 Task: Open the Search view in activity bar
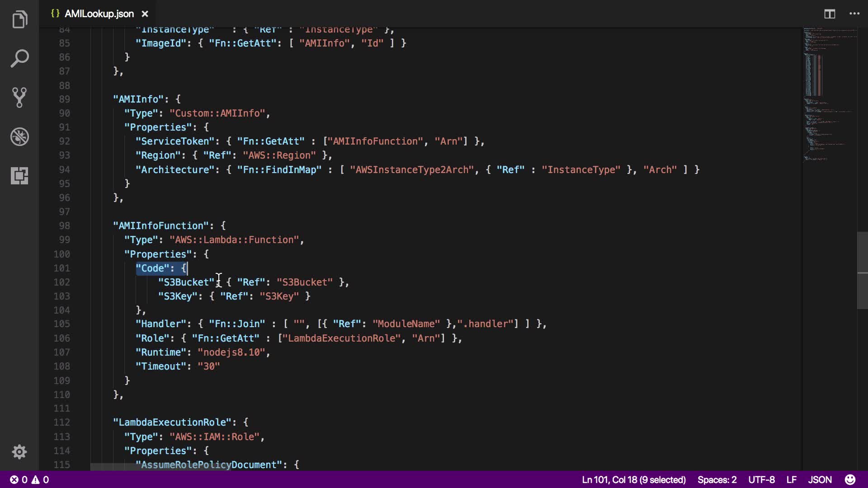[x=19, y=58]
